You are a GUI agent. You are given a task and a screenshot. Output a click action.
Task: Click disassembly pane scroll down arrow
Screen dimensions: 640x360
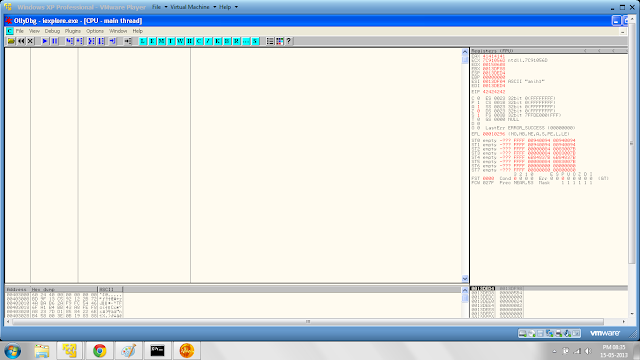pyautogui.click(x=464, y=279)
